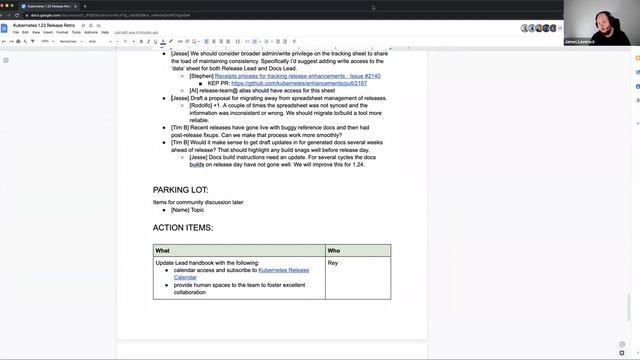Open the Google Docs home icon
The width and height of the screenshot is (640, 360).
[x=4, y=28]
